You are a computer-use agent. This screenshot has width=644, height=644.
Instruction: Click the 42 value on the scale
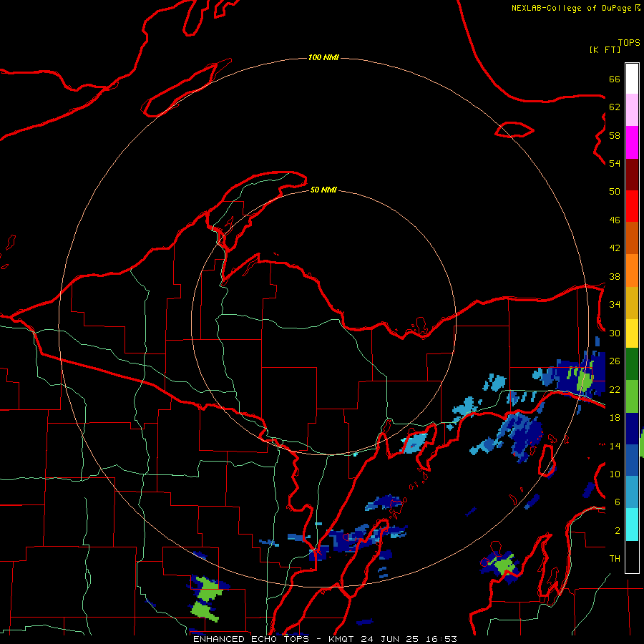pyautogui.click(x=615, y=248)
